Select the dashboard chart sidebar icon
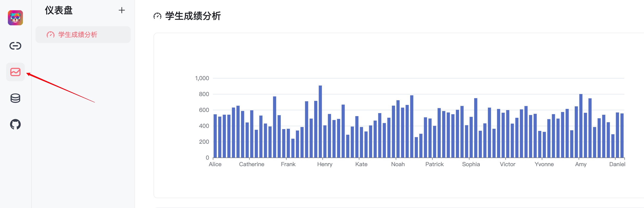644x208 pixels. (x=15, y=72)
